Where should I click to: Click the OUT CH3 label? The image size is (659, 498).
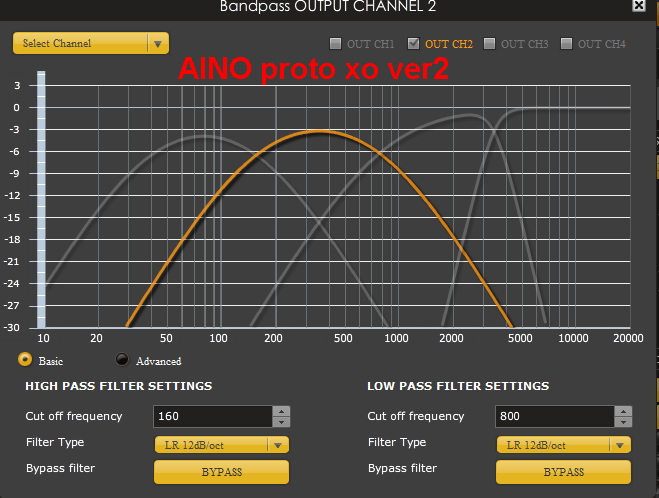click(x=525, y=44)
